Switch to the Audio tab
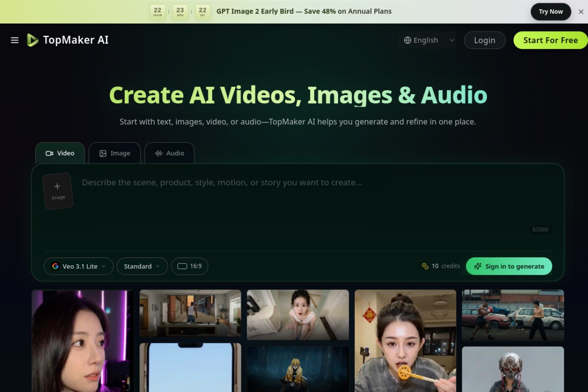 pyautogui.click(x=170, y=153)
